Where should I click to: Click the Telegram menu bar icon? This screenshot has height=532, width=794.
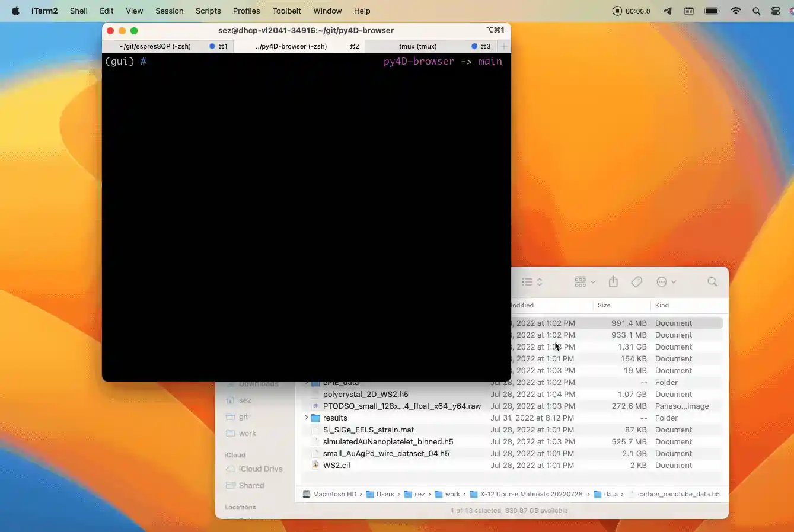[667, 11]
